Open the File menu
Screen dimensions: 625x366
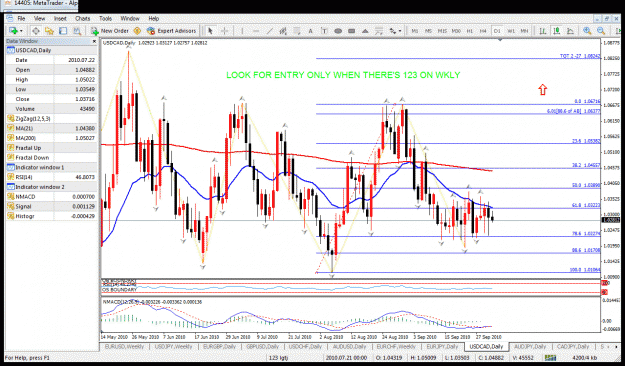click(21, 18)
